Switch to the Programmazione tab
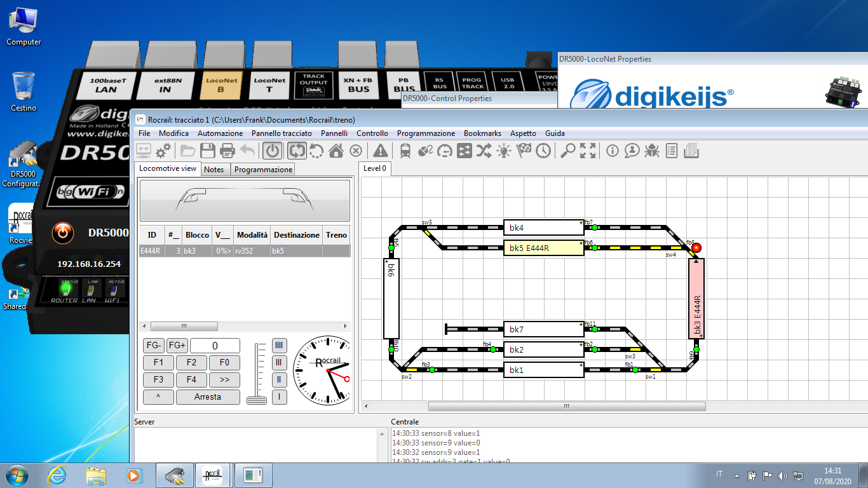Image resolution: width=868 pixels, height=488 pixels. click(263, 170)
